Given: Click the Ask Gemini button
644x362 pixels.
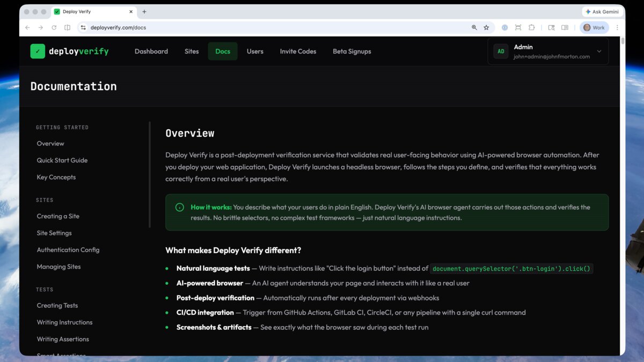Looking at the screenshot, I should pos(602,12).
